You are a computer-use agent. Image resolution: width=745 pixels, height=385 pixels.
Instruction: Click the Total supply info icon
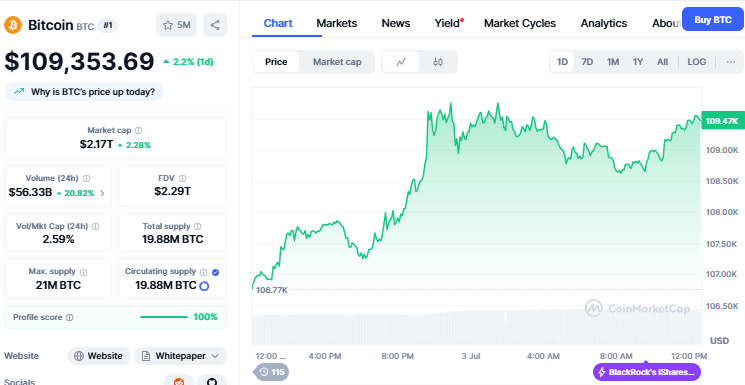(198, 227)
